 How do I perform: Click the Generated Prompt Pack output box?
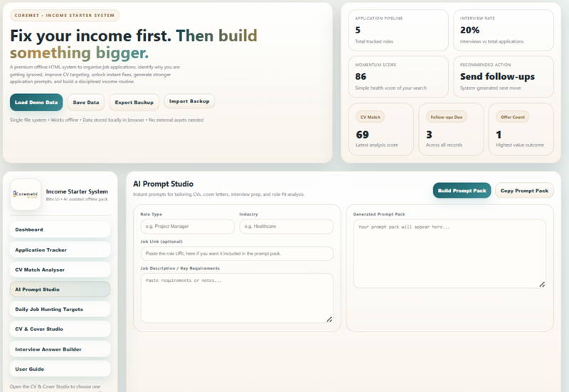[x=450, y=254]
